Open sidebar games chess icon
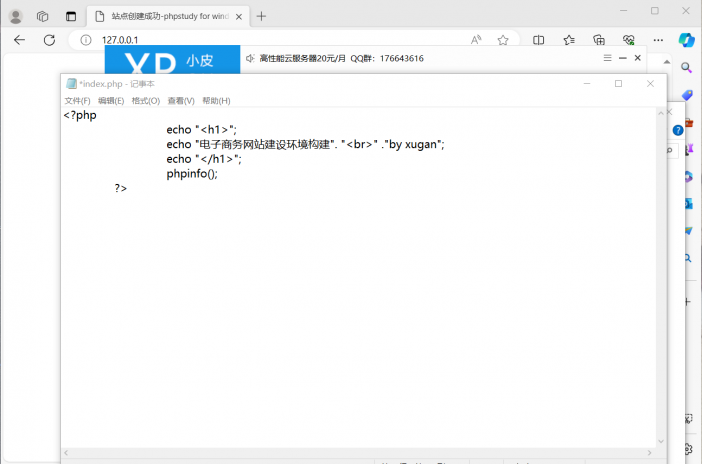Screen dimensions: 702x464 [x=690, y=150]
